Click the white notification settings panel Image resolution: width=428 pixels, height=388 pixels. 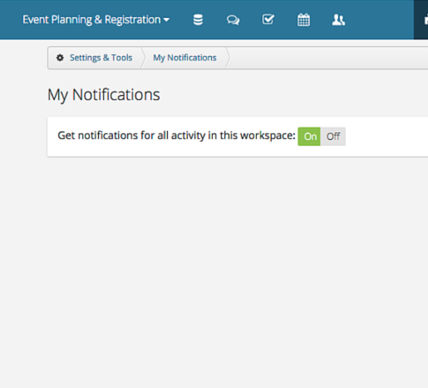click(x=237, y=137)
